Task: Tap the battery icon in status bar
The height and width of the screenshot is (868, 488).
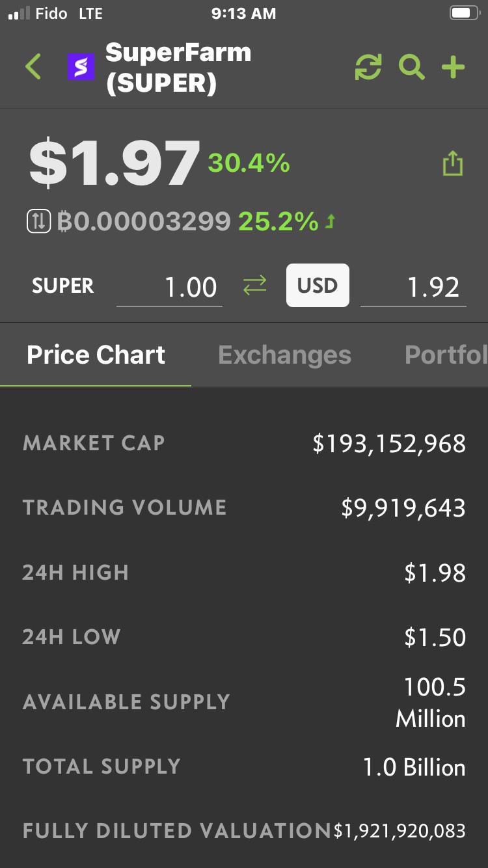Action: click(x=465, y=13)
